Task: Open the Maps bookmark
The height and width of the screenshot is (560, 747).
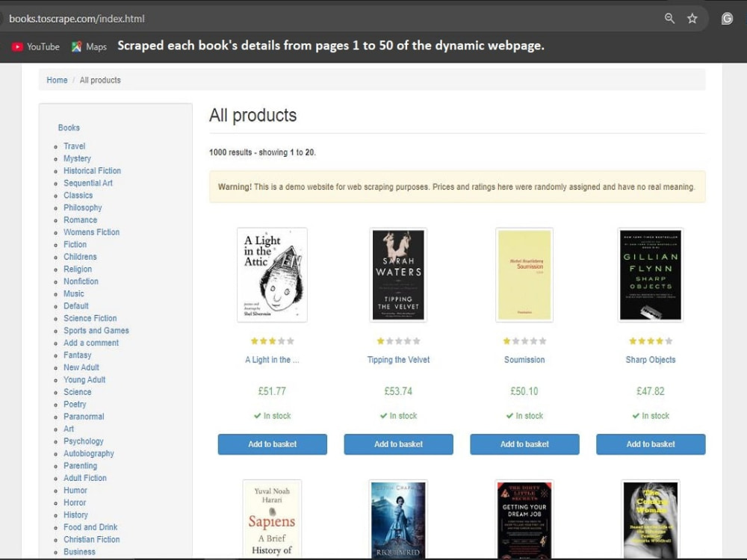Action: coord(89,46)
